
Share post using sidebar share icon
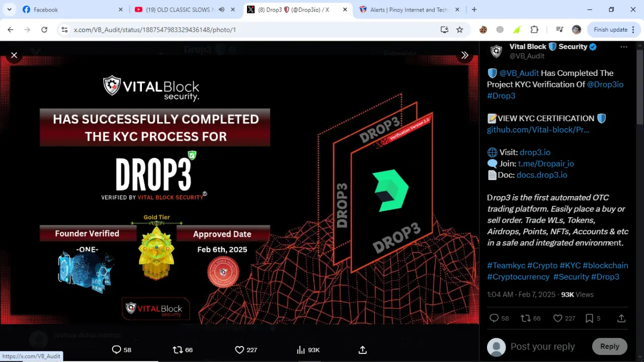click(x=621, y=318)
